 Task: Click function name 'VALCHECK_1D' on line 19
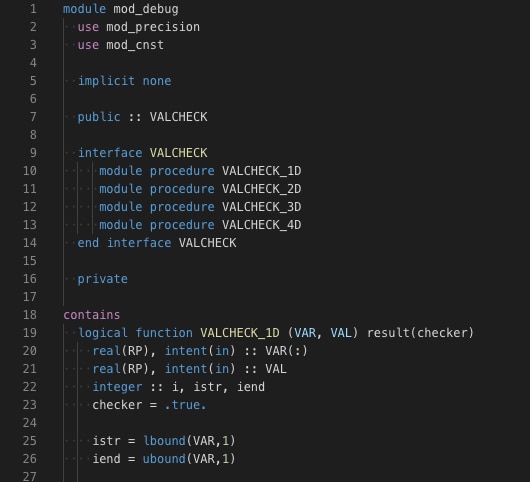[x=240, y=333]
